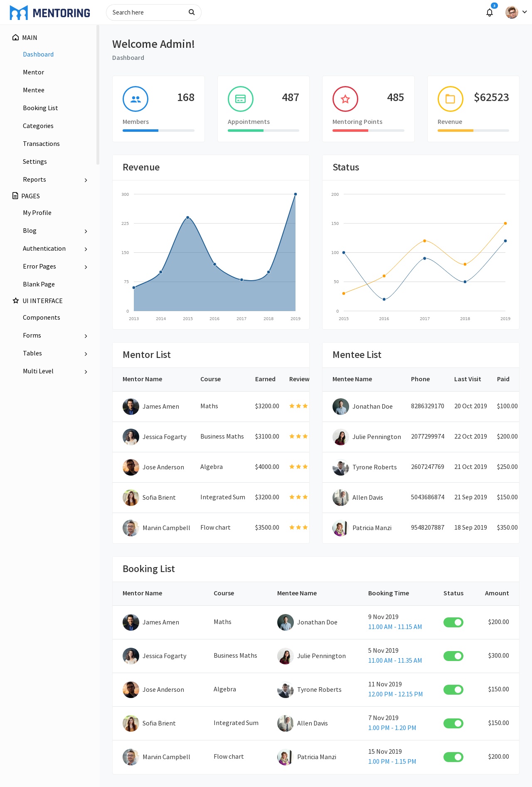The image size is (532, 787).
Task: Click the search magnifier icon
Action: click(192, 12)
